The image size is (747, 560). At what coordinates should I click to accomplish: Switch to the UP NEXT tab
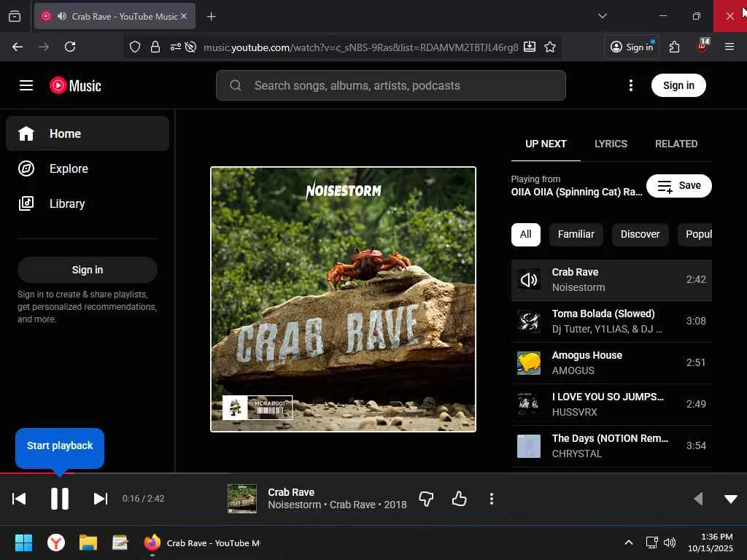[546, 144]
